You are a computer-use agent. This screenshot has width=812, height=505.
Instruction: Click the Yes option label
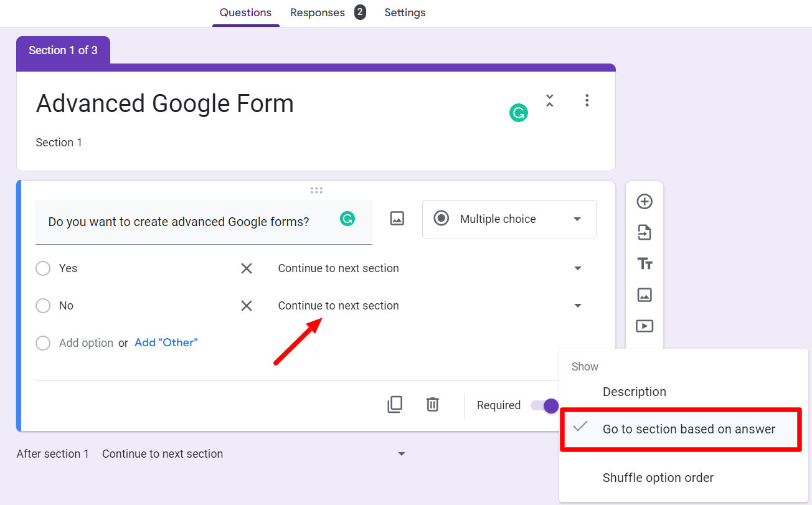(68, 268)
